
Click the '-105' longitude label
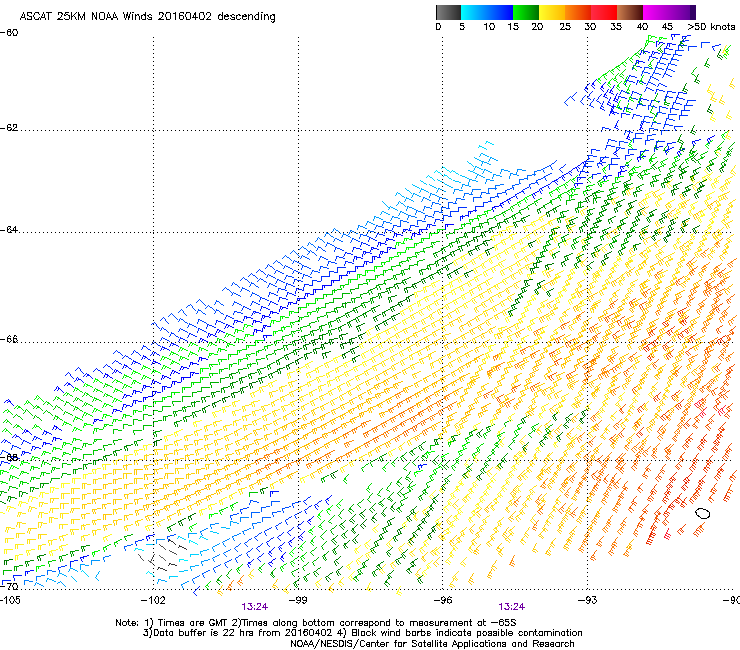(x=10, y=600)
